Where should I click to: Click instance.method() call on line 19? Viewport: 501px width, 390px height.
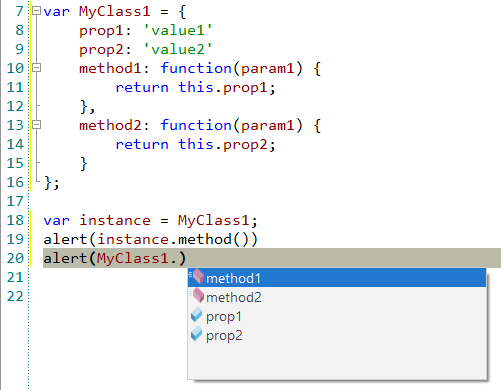[x=173, y=239]
